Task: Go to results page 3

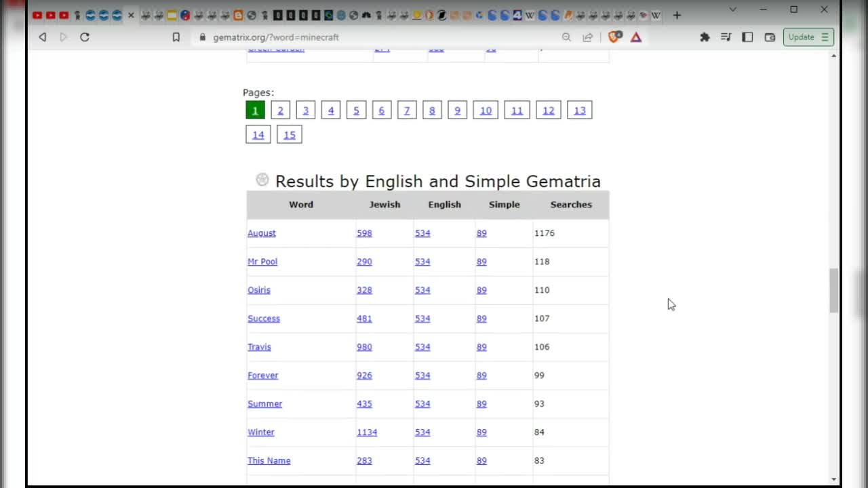Action: pyautogui.click(x=306, y=110)
